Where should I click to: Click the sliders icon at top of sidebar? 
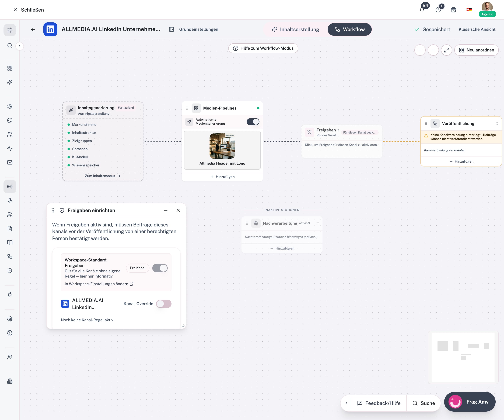click(x=10, y=30)
